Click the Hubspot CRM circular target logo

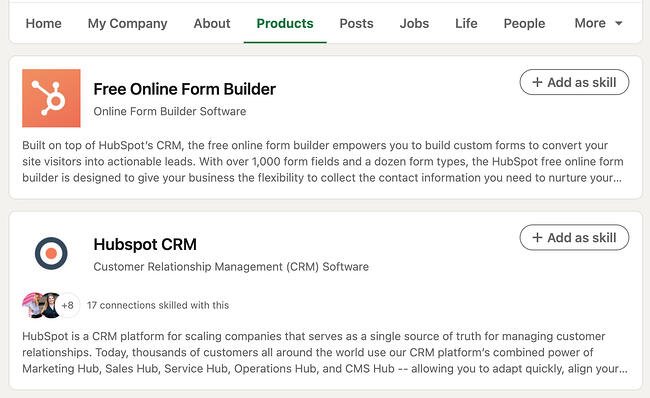tap(51, 253)
